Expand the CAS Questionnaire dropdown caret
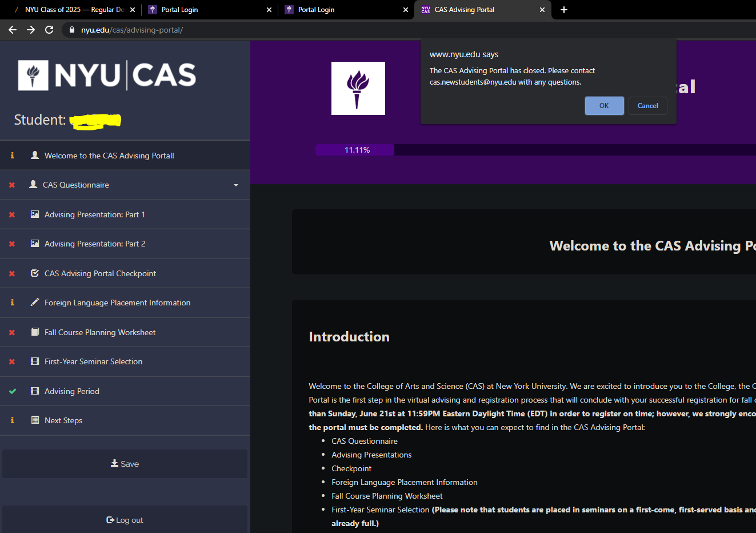This screenshot has width=756, height=533. click(236, 185)
